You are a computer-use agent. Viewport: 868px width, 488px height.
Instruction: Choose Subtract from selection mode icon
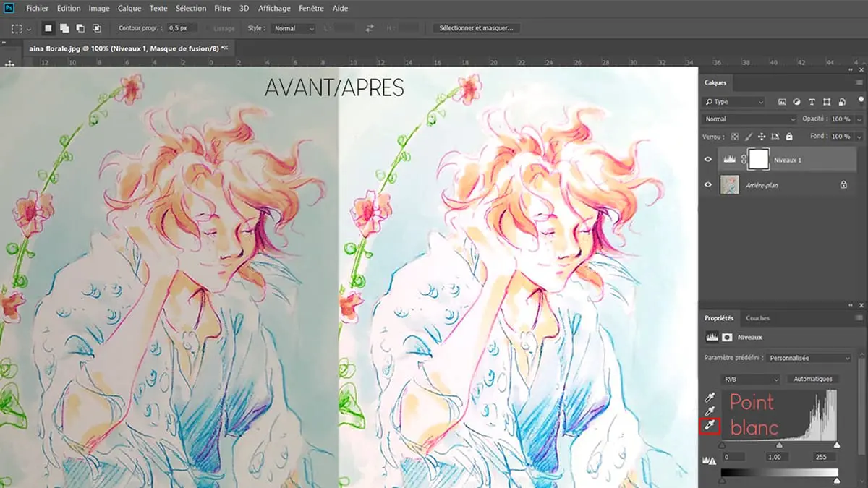pos(80,28)
